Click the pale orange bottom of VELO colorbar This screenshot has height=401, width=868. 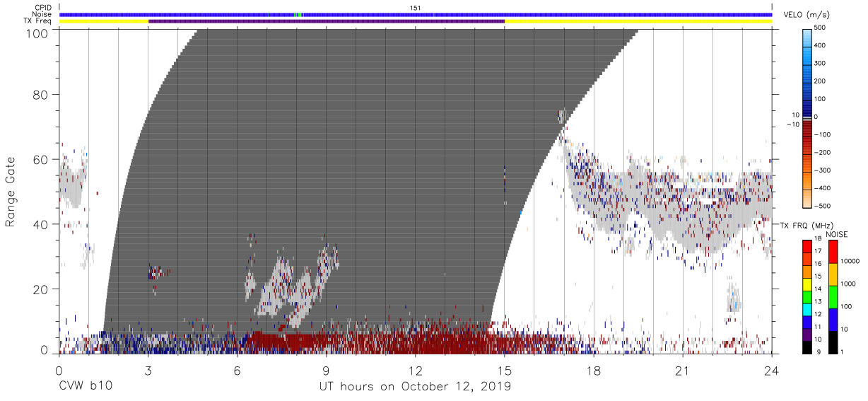(x=807, y=197)
